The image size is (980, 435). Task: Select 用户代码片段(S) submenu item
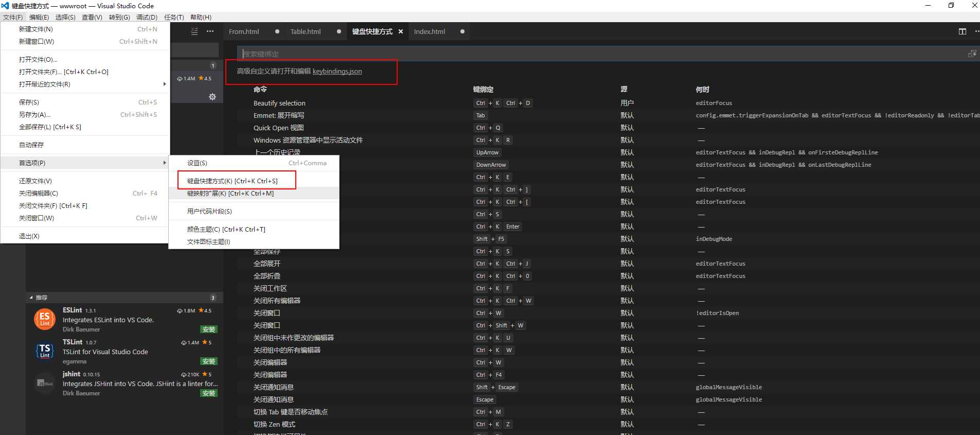tap(254, 211)
